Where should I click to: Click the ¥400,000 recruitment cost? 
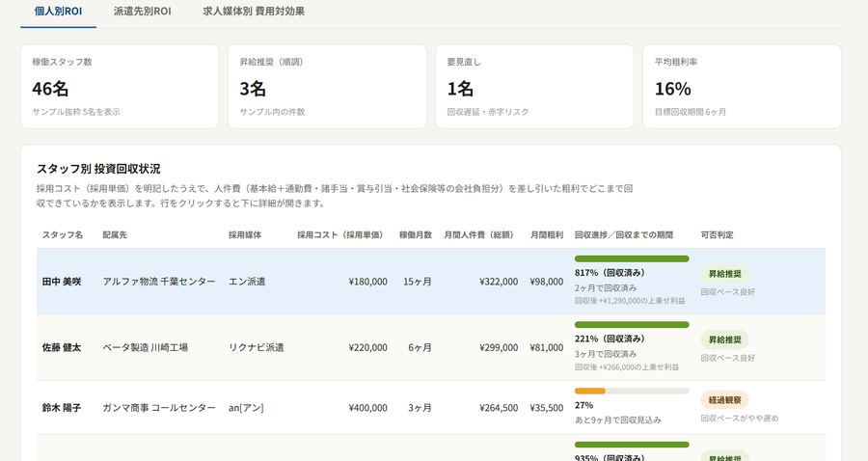click(368, 407)
